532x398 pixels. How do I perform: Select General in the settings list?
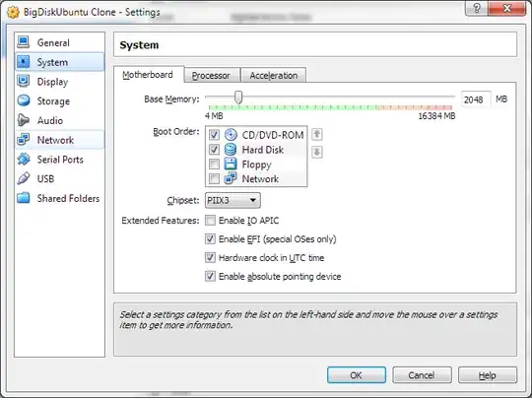pyautogui.click(x=60, y=42)
